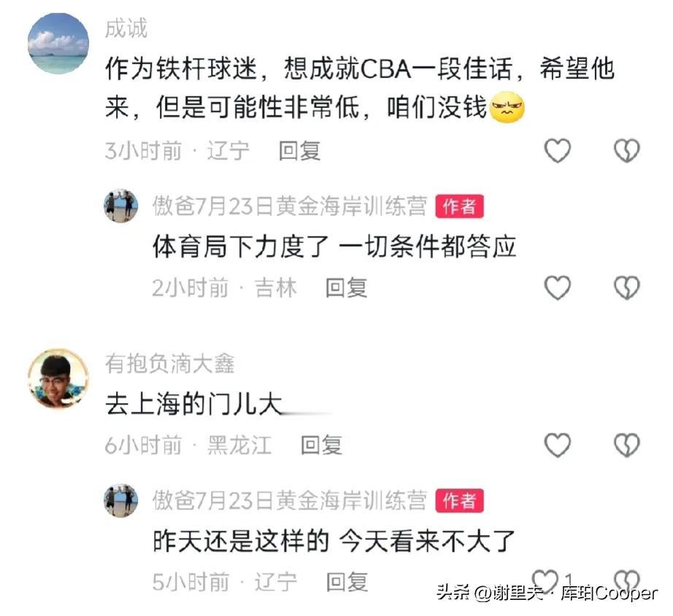This screenshot has height=616, width=673.
Task: Open 有抱负滴大鑫's avatar profile
Action: coord(58,379)
